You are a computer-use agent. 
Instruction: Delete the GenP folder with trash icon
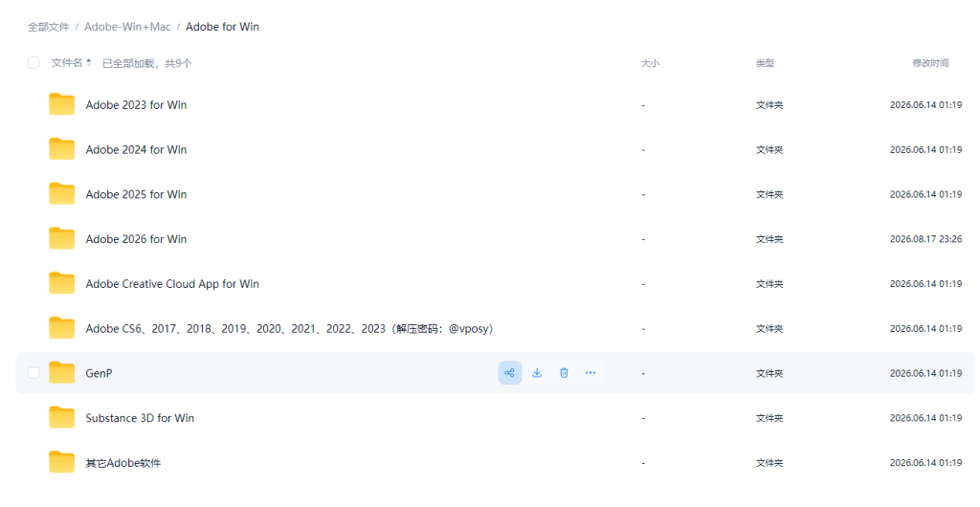pyautogui.click(x=564, y=373)
